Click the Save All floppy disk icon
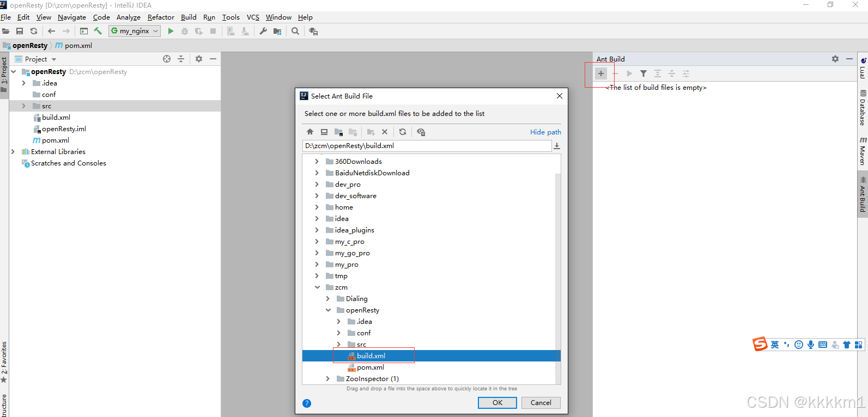This screenshot has width=868, height=417. 20,31
